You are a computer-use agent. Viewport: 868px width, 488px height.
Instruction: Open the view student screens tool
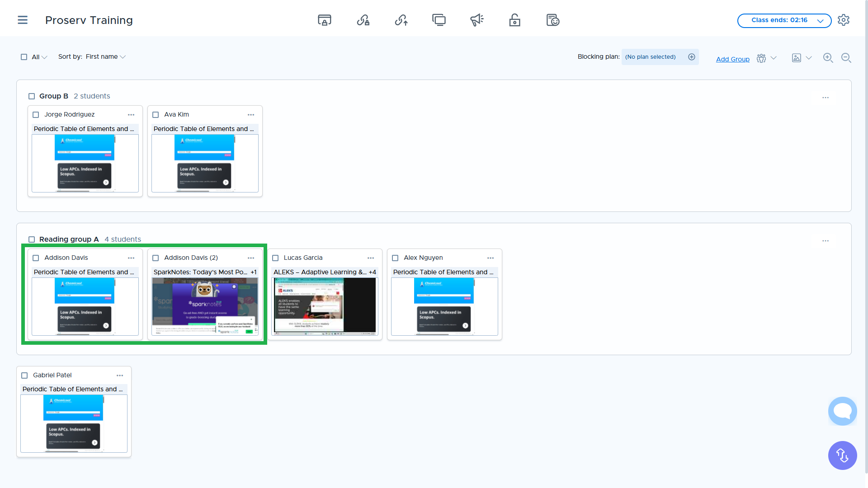click(439, 20)
